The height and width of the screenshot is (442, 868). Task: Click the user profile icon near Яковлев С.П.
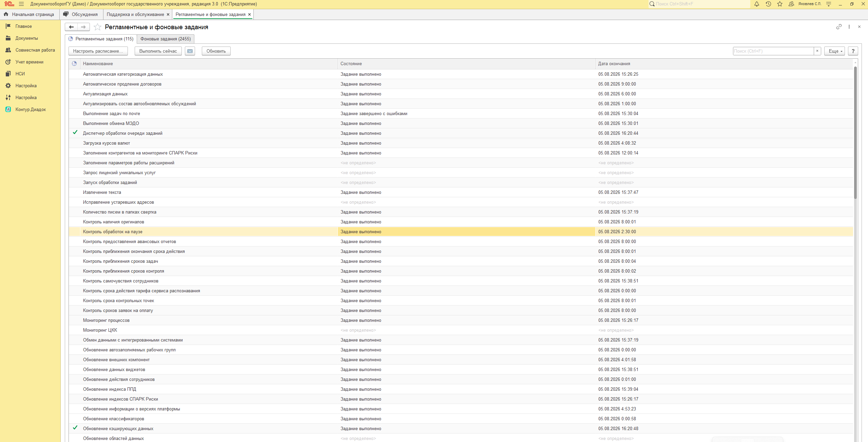point(791,4)
